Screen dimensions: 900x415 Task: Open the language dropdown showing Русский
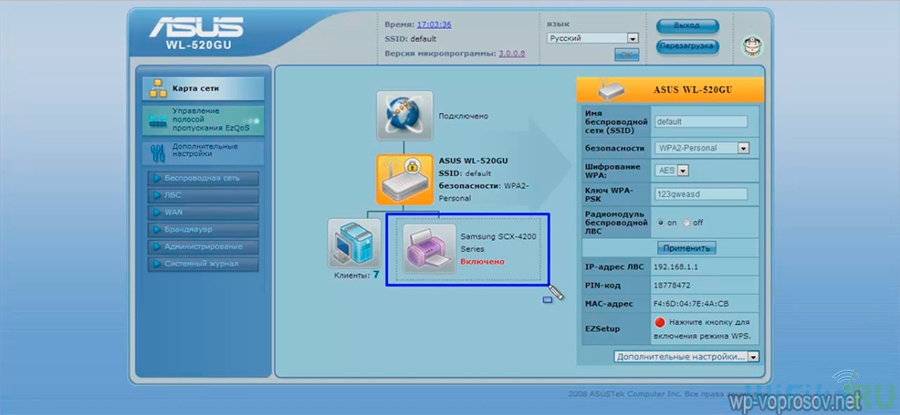tap(593, 38)
